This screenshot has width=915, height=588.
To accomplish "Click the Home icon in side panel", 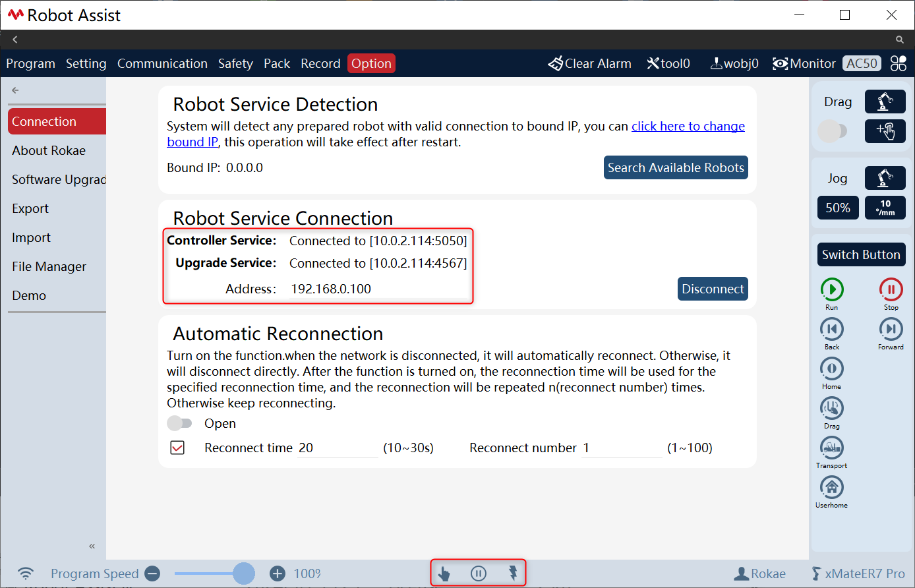I will pyautogui.click(x=832, y=368).
